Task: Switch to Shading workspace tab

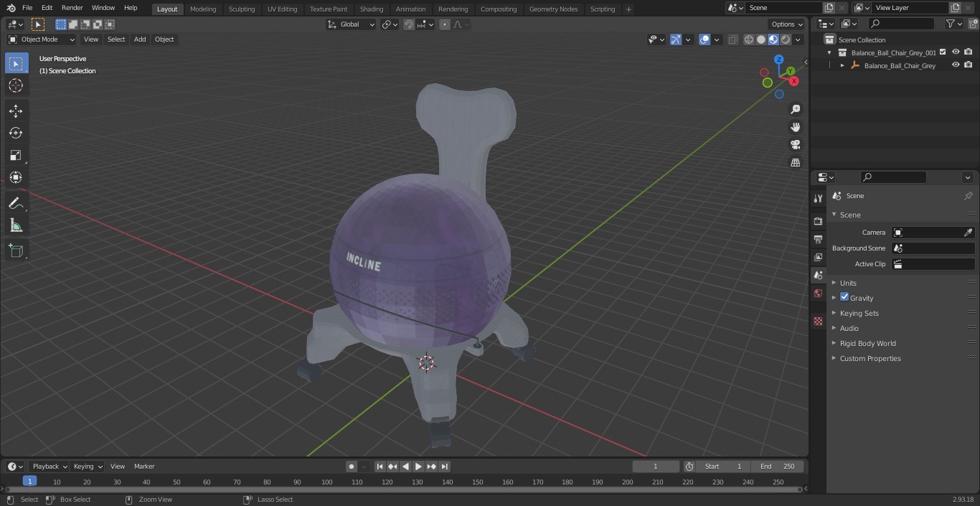Action: tap(372, 9)
